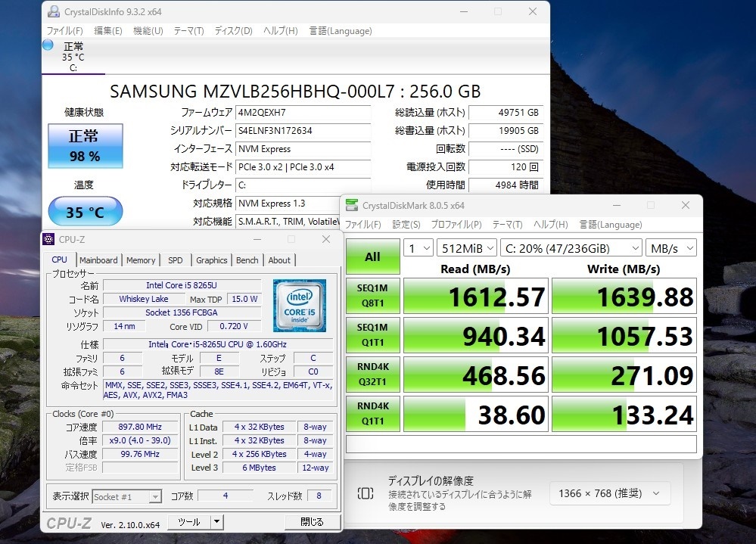756x544 pixels.
Task: Click the Intel Core i5 8265U name field
Action: point(182,285)
